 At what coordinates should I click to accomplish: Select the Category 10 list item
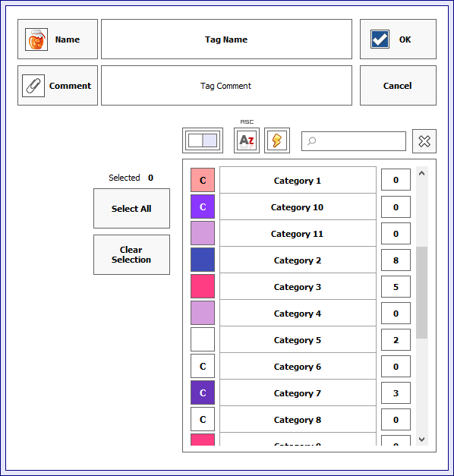coord(298,207)
